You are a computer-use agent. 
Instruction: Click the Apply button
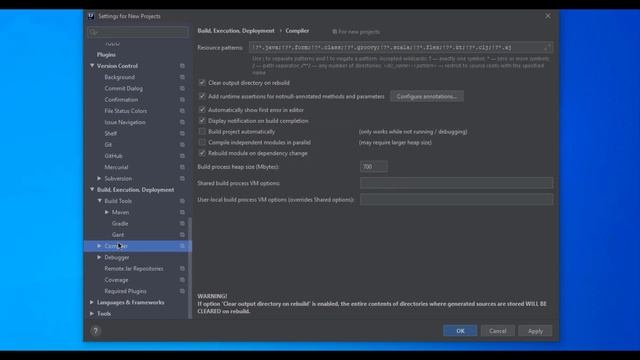click(x=535, y=331)
